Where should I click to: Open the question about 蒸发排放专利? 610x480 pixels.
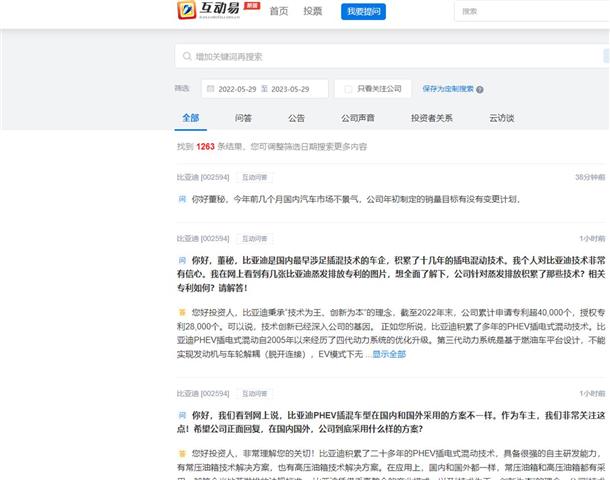click(391, 274)
